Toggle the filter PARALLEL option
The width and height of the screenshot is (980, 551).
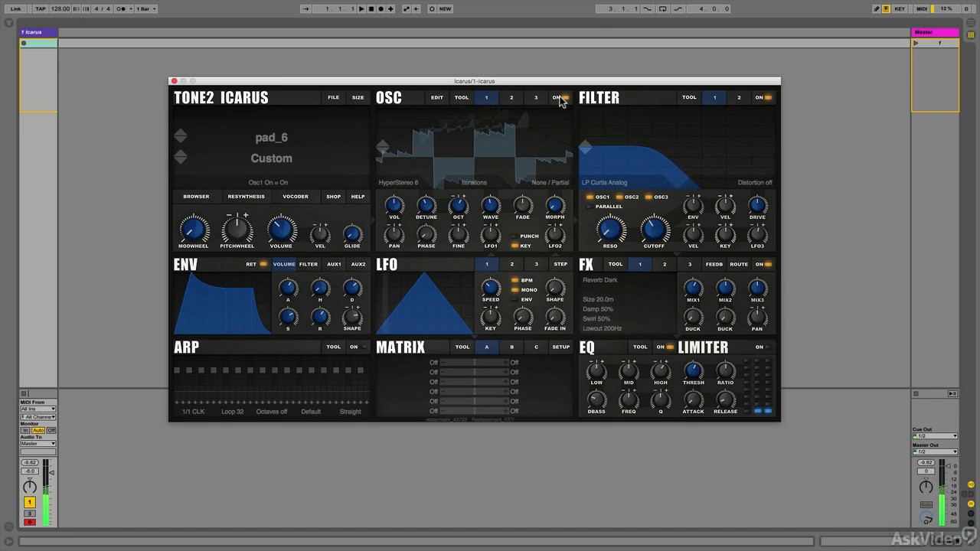click(605, 206)
